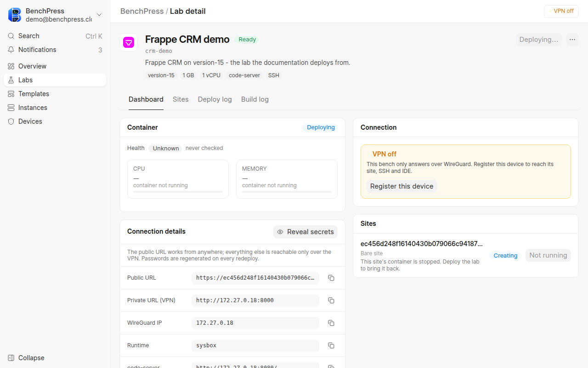Click the WireGuard IP value 172.27.0.18

pyautogui.click(x=255, y=323)
